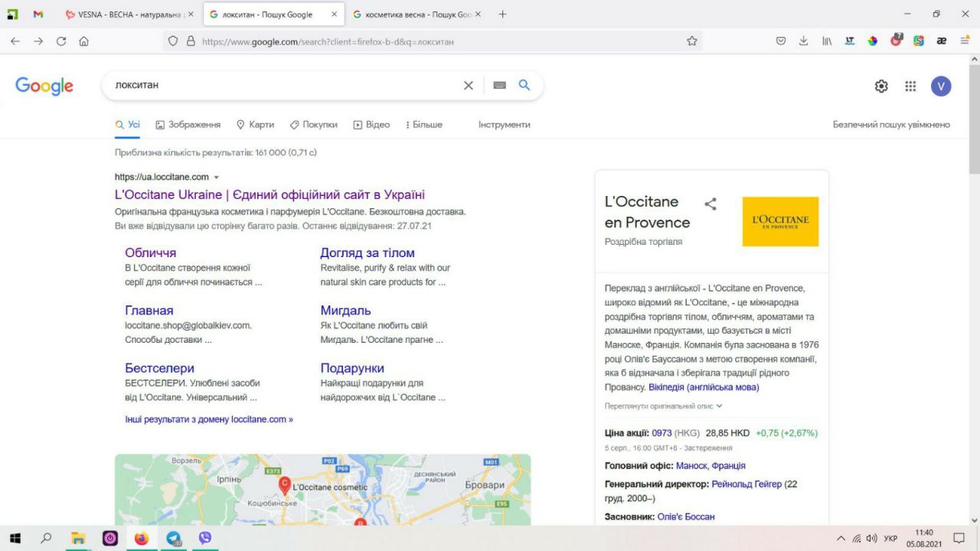The height and width of the screenshot is (551, 980).
Task: Open the Догляд за тілом sitelink
Action: (367, 253)
